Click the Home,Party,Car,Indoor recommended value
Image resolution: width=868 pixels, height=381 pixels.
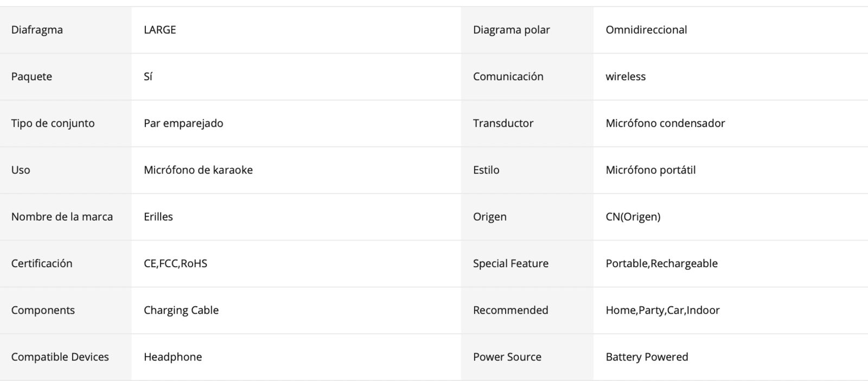tap(662, 310)
